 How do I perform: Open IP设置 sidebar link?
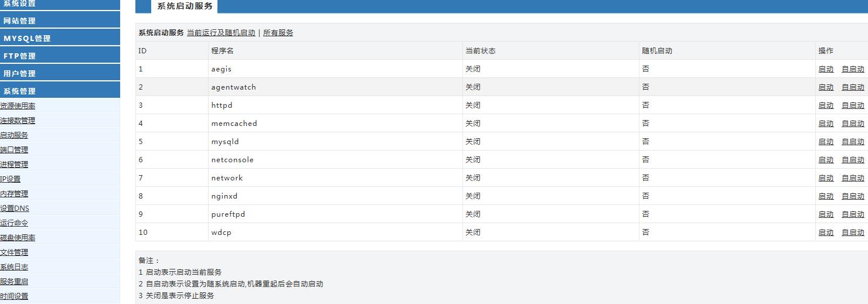click(11, 179)
